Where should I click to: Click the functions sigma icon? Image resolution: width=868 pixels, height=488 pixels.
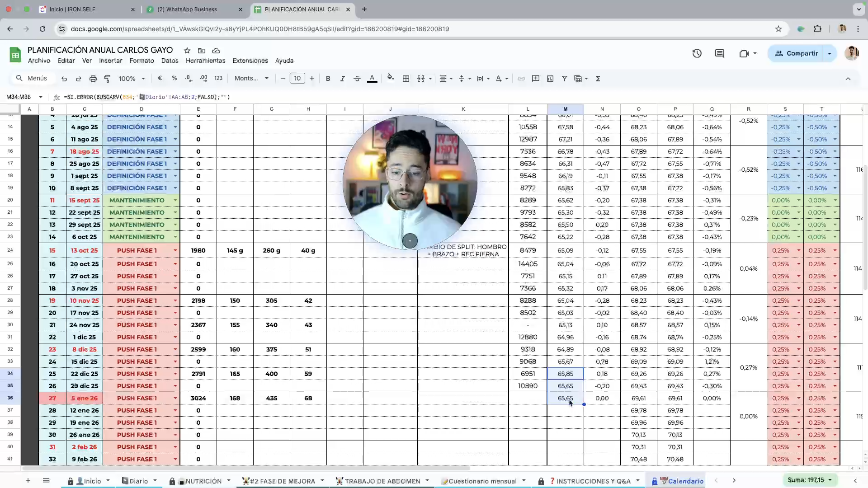tap(598, 79)
